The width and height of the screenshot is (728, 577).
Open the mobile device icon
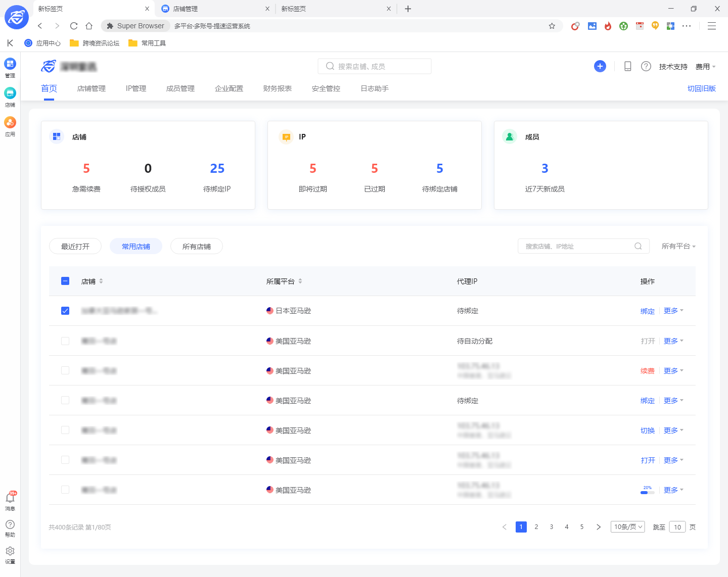pyautogui.click(x=627, y=66)
